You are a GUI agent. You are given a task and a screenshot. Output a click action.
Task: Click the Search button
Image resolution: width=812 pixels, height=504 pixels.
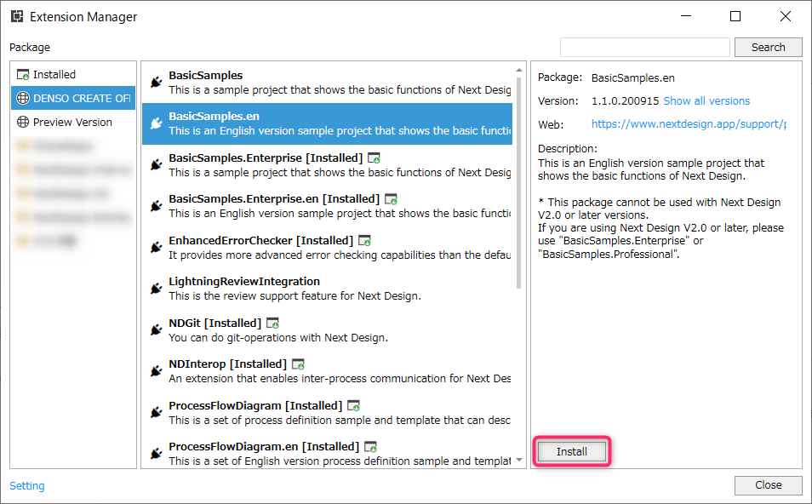(769, 47)
